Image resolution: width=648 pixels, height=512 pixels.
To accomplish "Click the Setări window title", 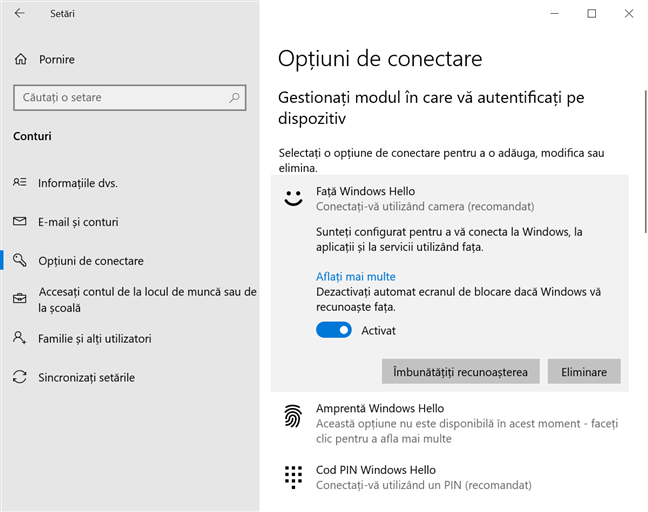I will coord(62,14).
